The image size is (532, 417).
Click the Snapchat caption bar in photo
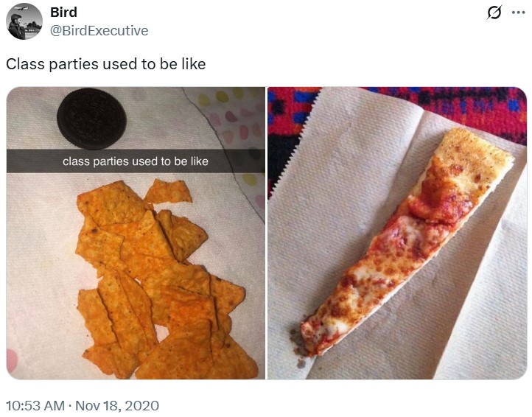pos(136,161)
